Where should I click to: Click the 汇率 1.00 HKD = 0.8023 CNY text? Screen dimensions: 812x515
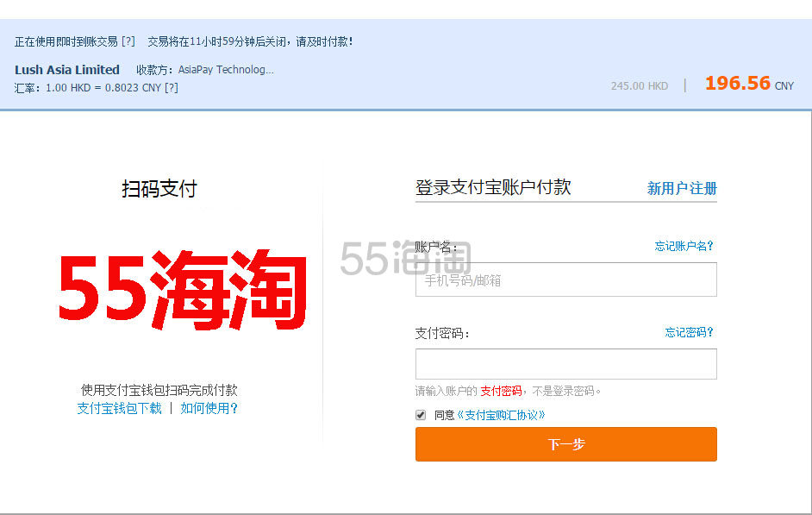[x=88, y=88]
